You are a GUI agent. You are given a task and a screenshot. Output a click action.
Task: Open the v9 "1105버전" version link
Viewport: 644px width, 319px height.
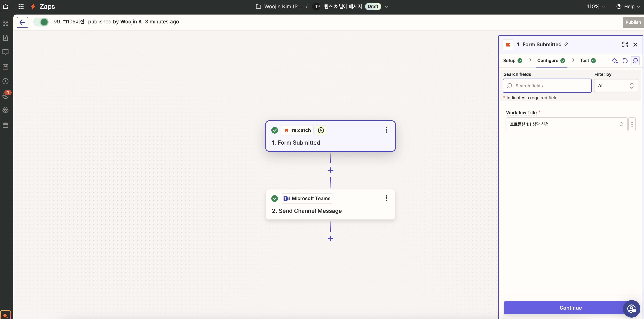pyautogui.click(x=70, y=22)
